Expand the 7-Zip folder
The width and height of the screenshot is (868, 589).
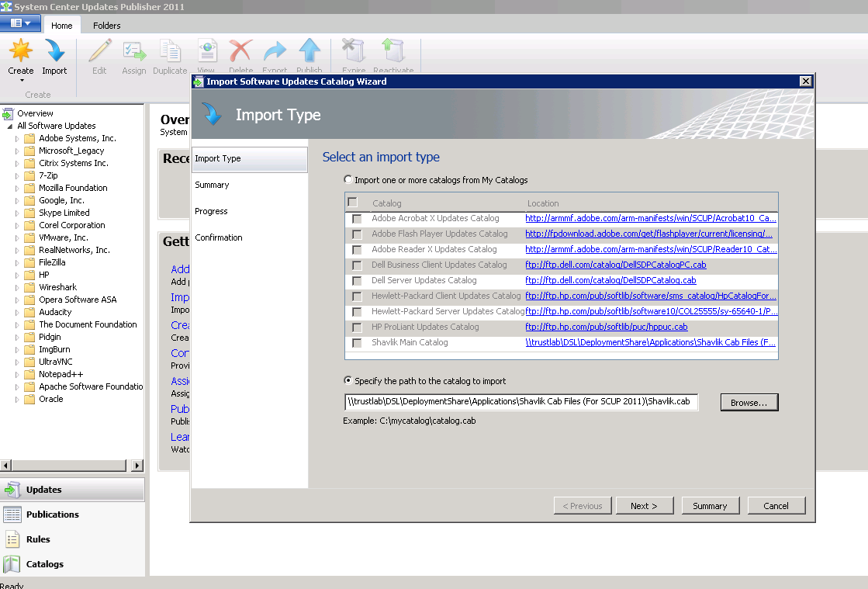(x=17, y=176)
